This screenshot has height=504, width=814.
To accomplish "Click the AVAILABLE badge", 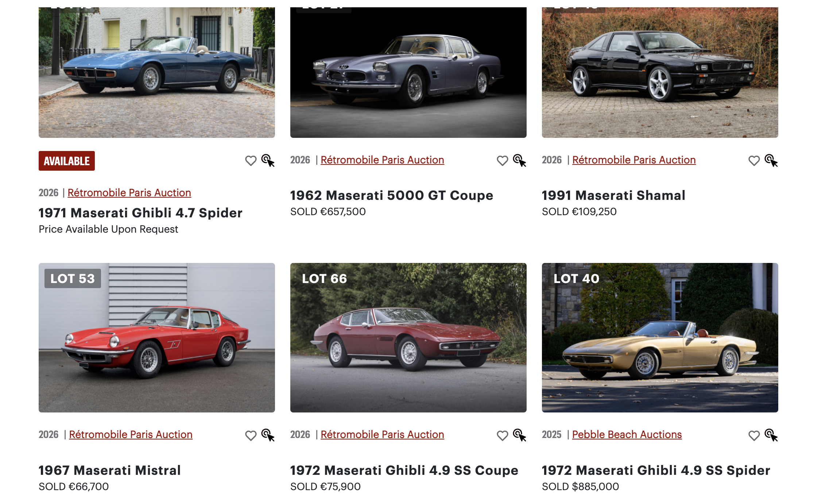I will pyautogui.click(x=67, y=161).
